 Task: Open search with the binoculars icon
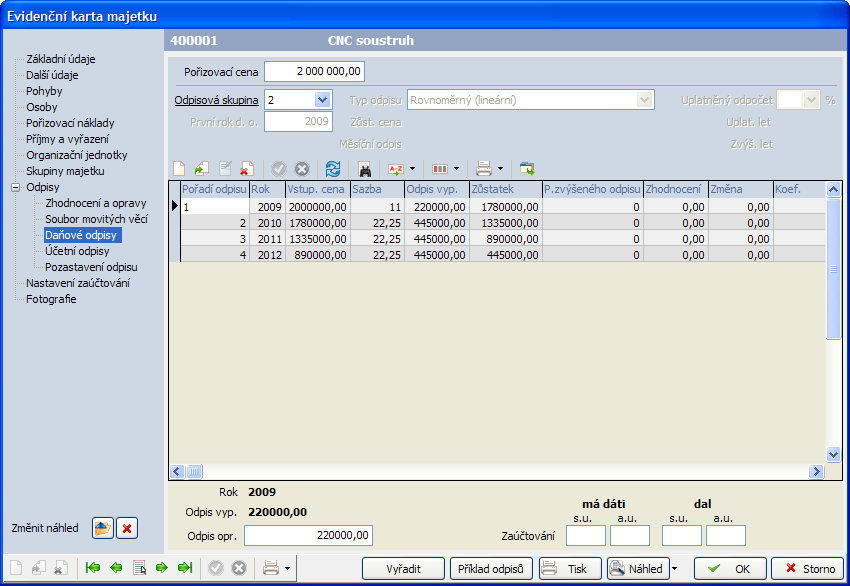[365, 169]
